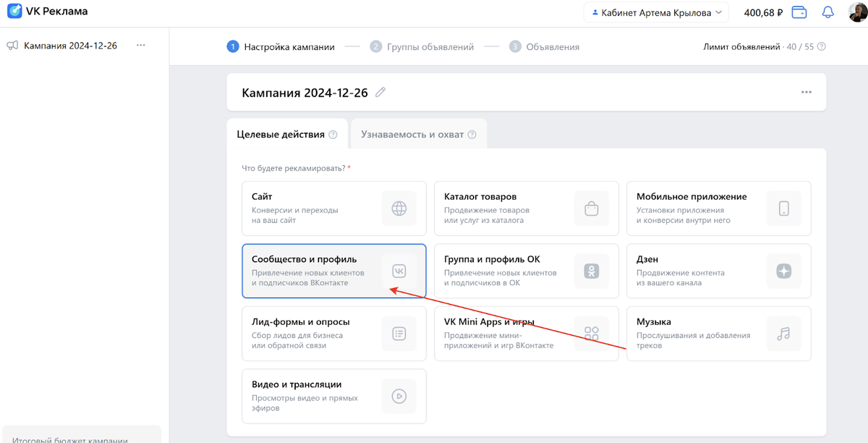This screenshot has height=443, width=868.
Task: Show help icon for Целевые действия
Action: (333, 135)
